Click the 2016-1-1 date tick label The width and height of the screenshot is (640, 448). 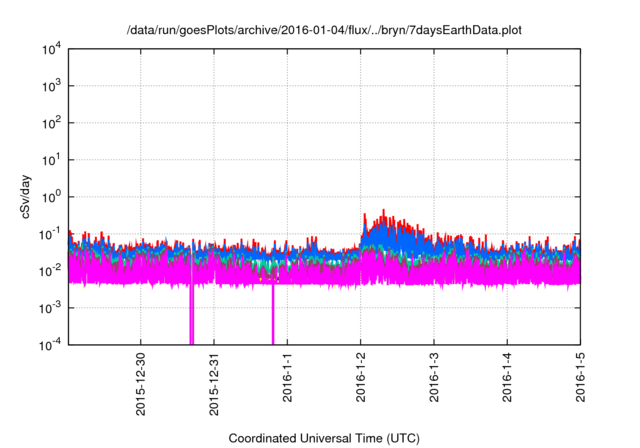pos(287,377)
